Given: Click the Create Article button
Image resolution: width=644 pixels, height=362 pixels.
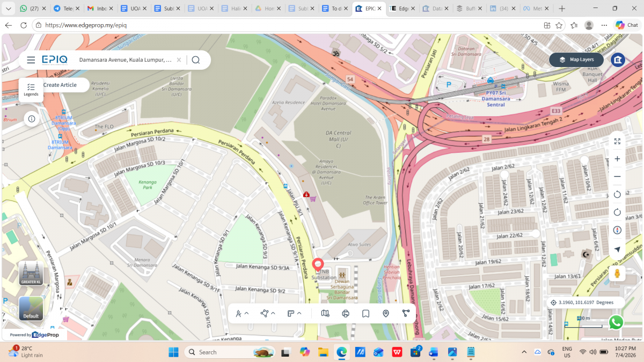Looking at the screenshot, I should pyautogui.click(x=60, y=85).
